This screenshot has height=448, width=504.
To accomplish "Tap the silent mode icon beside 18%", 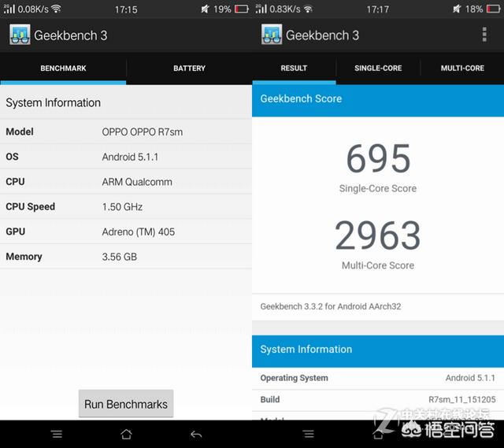I will 457,9.
